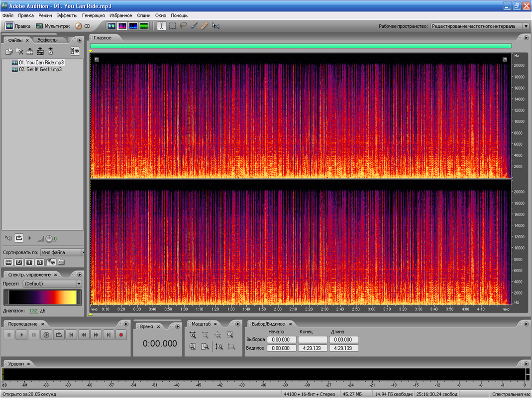The height and width of the screenshot is (398, 532).
Task: Click Zoom In To Left Edge icon
Action: [193, 346]
